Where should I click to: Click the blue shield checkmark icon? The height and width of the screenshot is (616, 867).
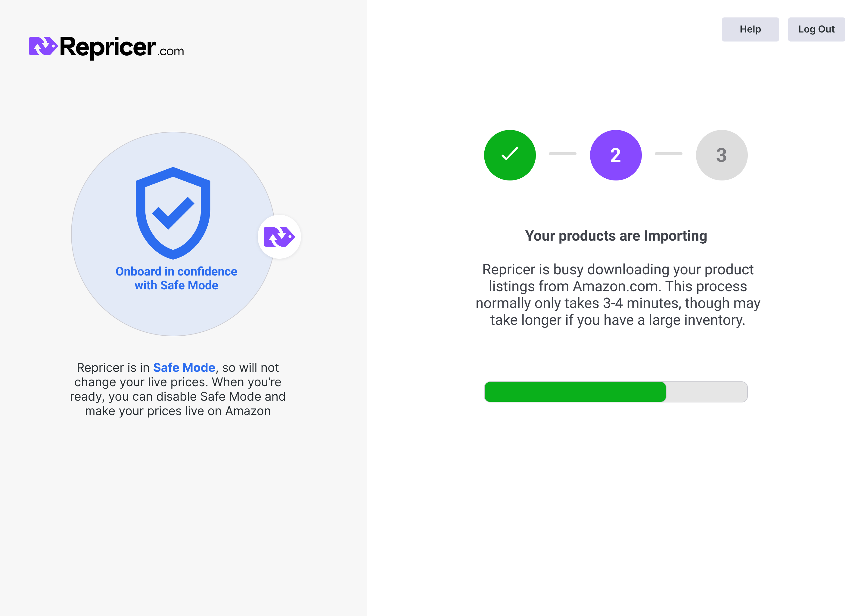[173, 213]
